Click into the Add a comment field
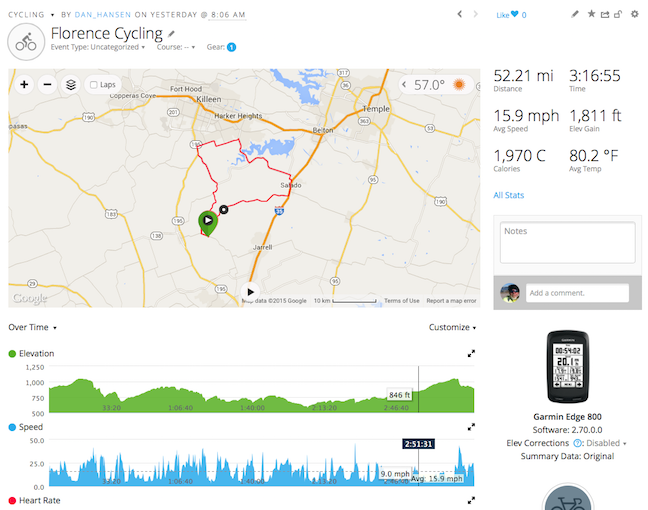The height and width of the screenshot is (510, 648). pyautogui.click(x=577, y=293)
